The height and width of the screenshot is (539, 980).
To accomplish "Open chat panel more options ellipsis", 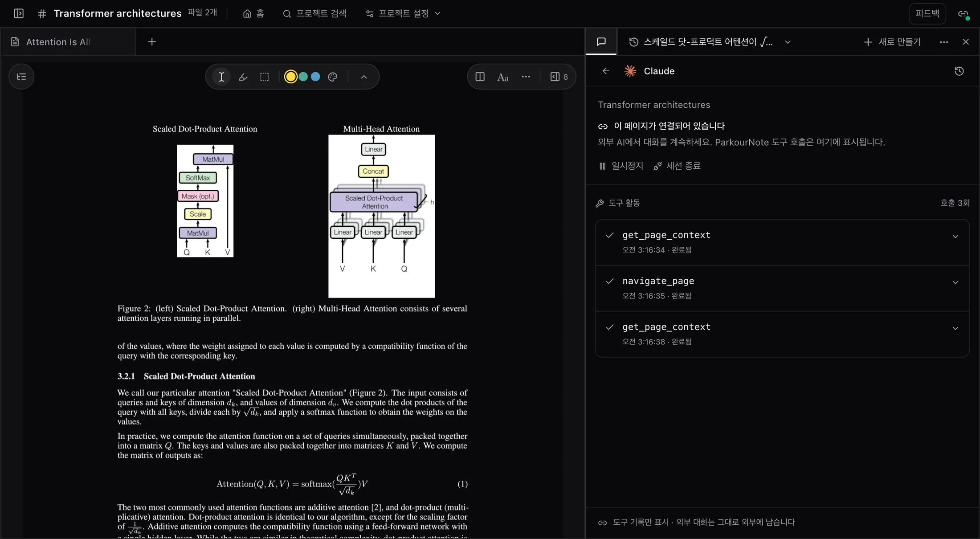I will tap(944, 42).
